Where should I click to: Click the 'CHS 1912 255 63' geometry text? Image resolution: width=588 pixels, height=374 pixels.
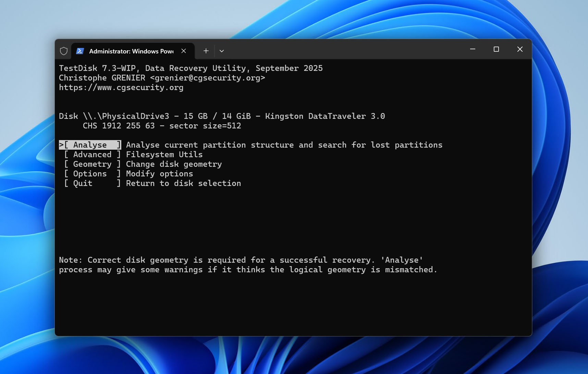119,126
